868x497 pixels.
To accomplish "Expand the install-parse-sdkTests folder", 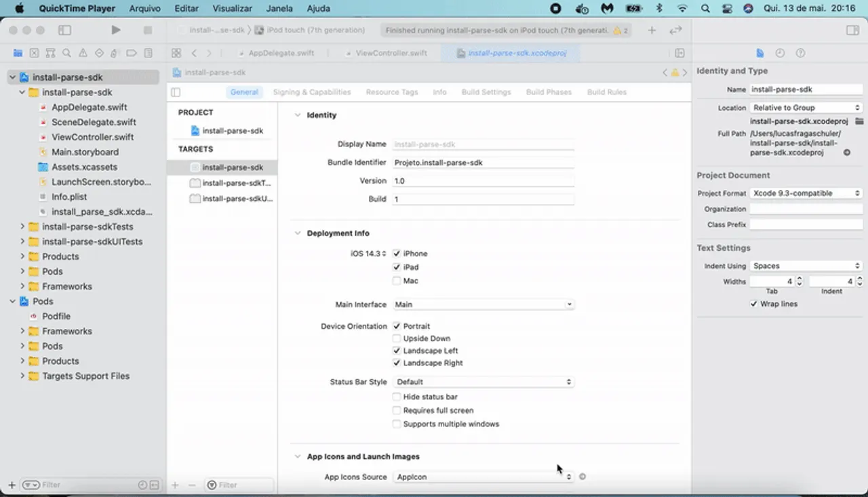I will [x=22, y=226].
